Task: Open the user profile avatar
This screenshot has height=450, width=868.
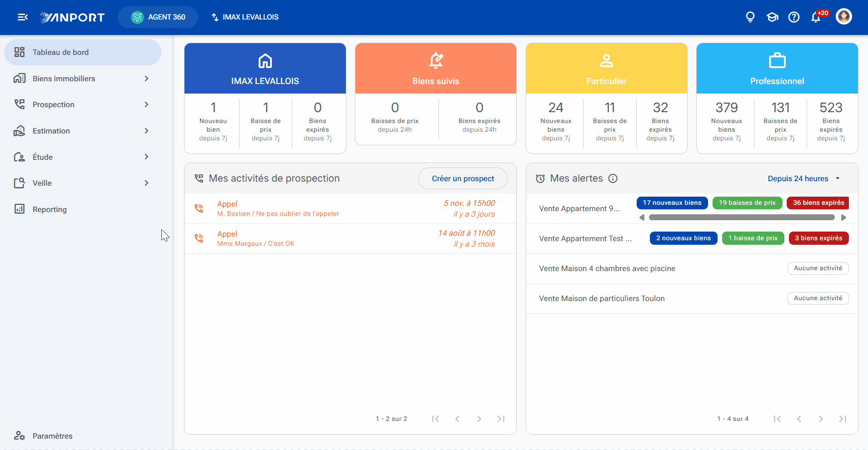Action: [844, 17]
